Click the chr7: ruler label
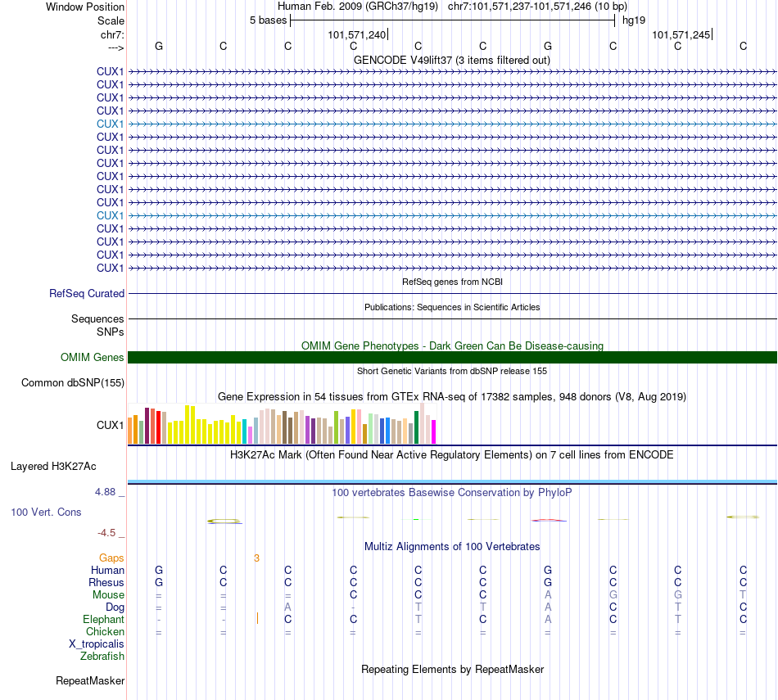This screenshot has height=700, width=778. coord(112,34)
